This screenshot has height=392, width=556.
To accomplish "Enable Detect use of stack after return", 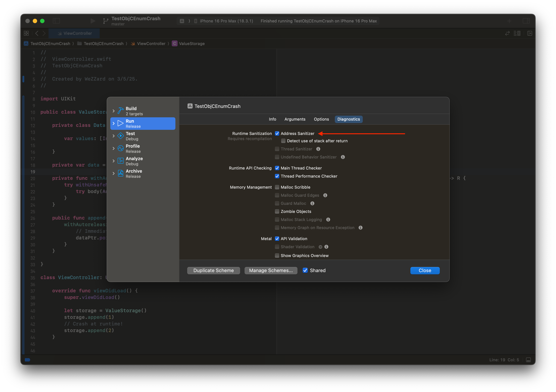I will pyautogui.click(x=283, y=141).
